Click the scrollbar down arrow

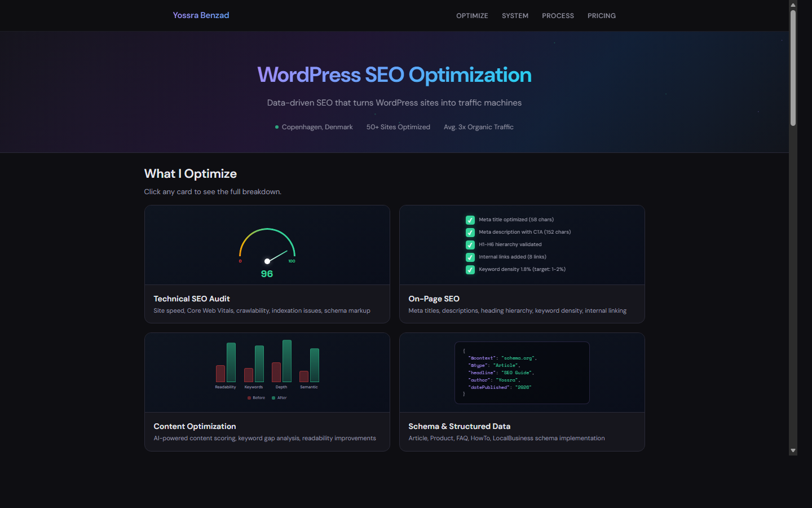pyautogui.click(x=793, y=450)
